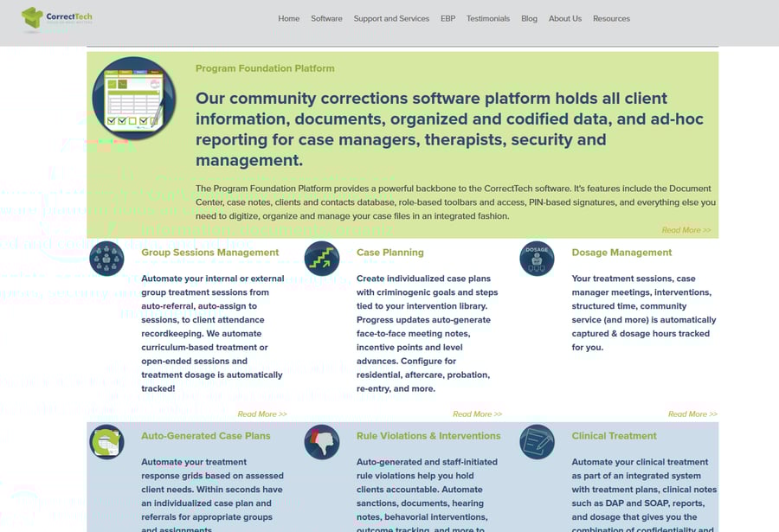Click the Program Foundation Platform calendar icon
This screenshot has height=532, width=779.
[133, 99]
